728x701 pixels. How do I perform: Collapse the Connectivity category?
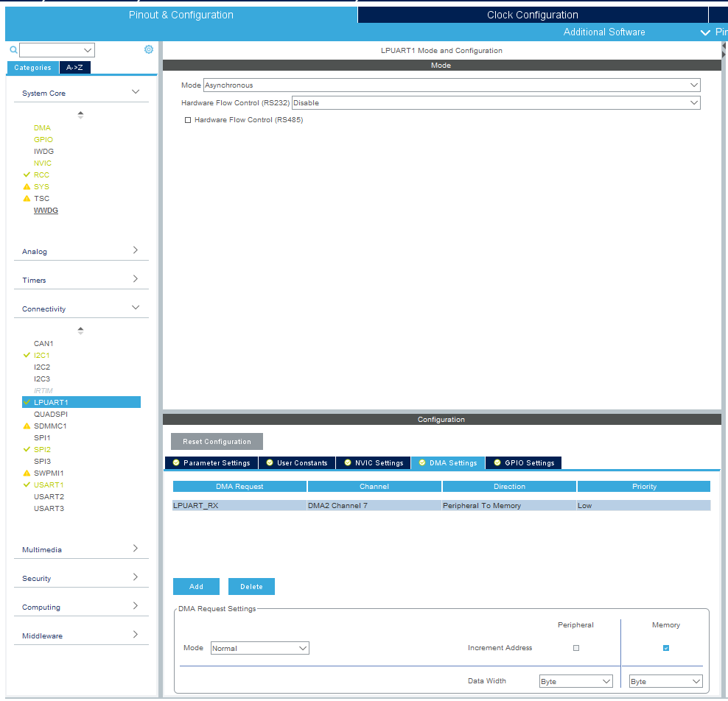click(x=136, y=308)
